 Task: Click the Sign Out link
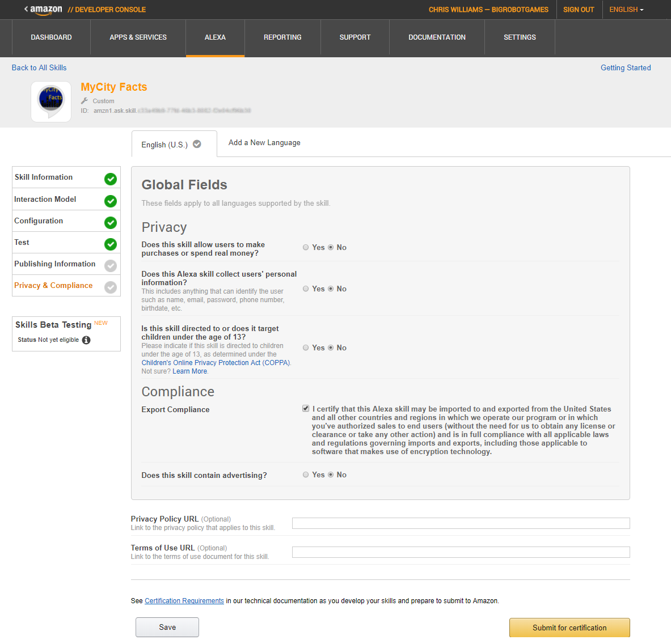579,10
